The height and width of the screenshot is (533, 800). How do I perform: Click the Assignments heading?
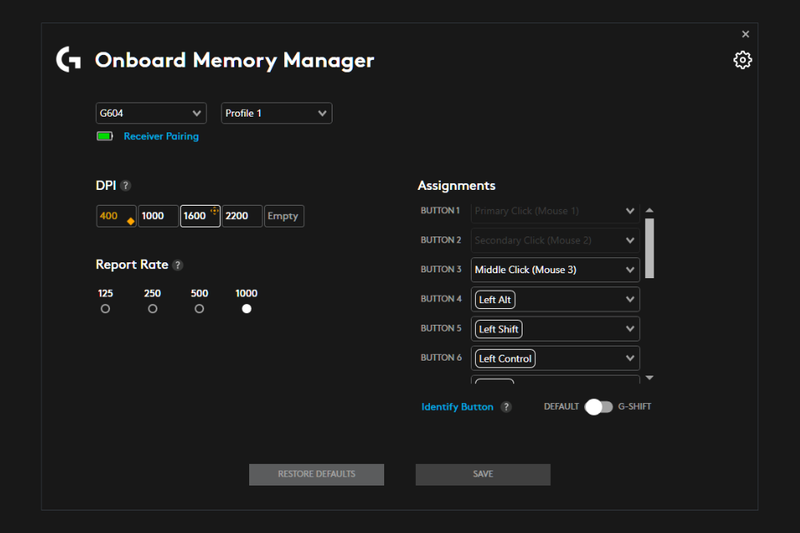point(456,186)
